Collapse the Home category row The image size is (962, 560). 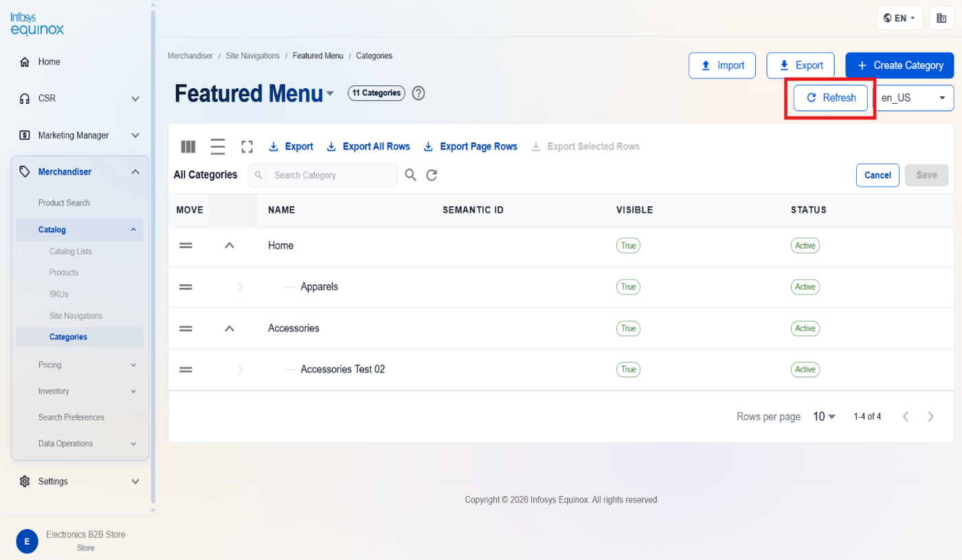pos(230,245)
